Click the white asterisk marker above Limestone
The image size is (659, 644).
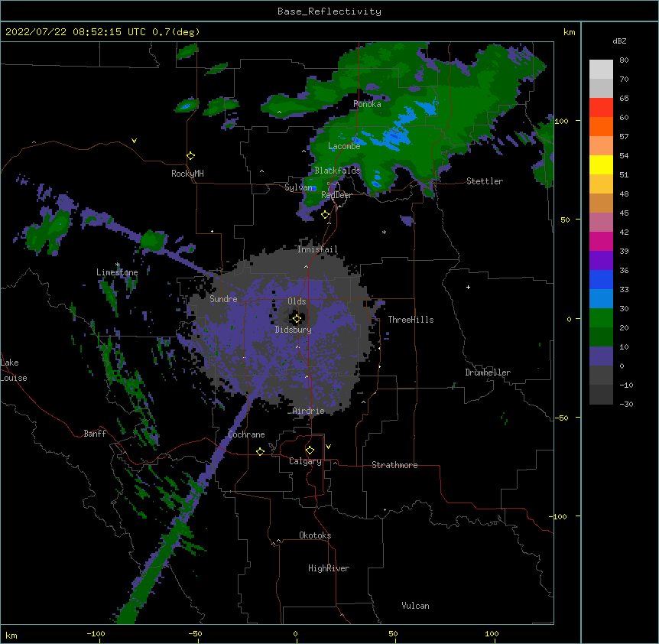click(118, 265)
